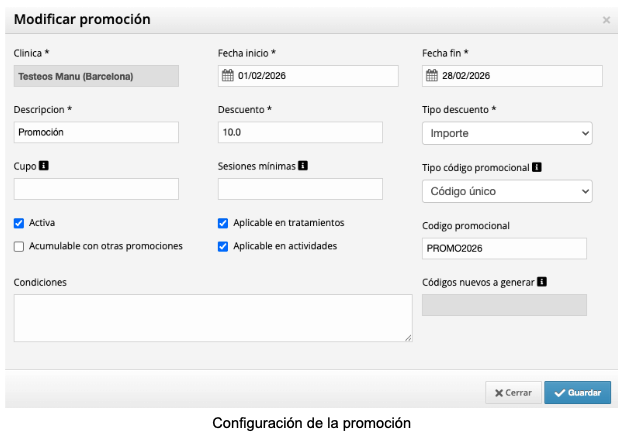Screen dimensions: 625x436
Task: Click the Sesiones mínimas input field
Action: [x=300, y=189]
